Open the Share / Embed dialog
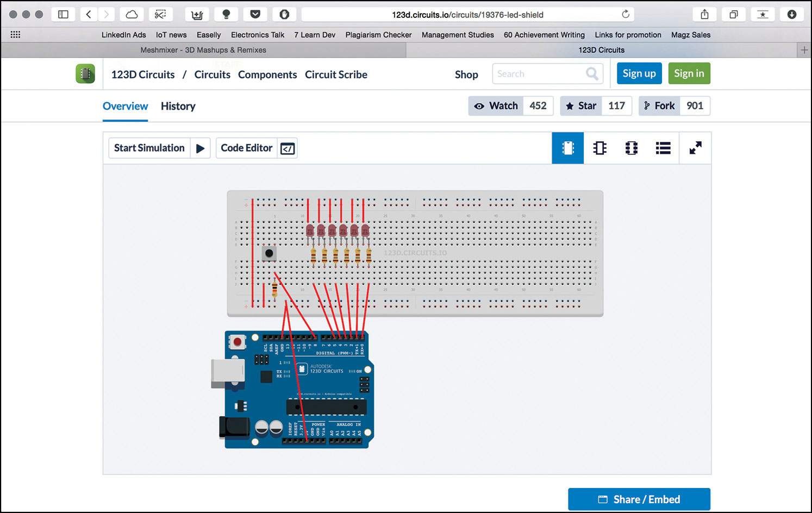The width and height of the screenshot is (812, 513). tap(639, 499)
